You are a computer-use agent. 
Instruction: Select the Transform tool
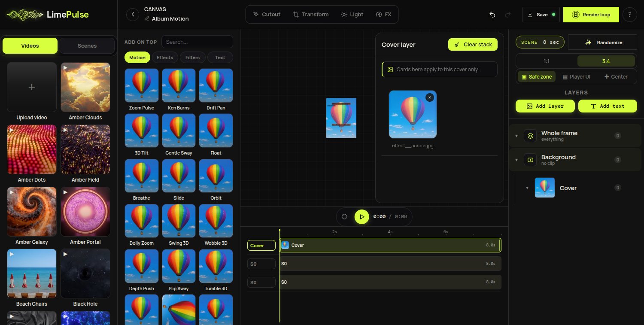click(x=310, y=15)
